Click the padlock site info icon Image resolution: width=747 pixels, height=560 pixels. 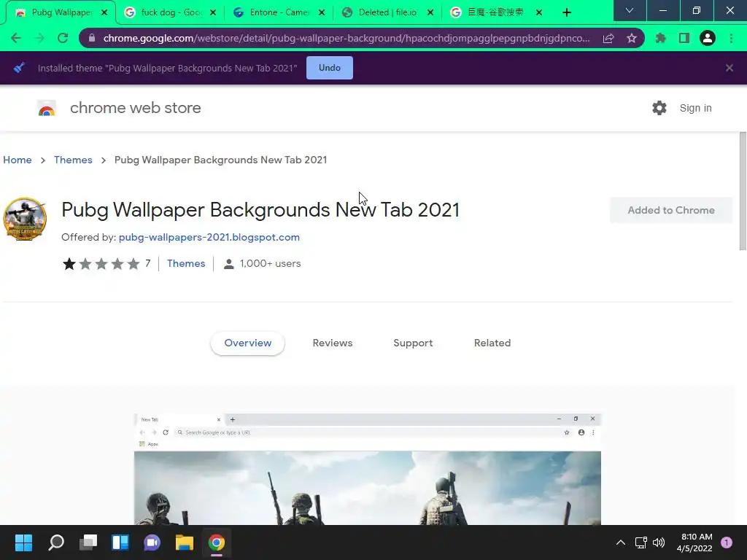pyautogui.click(x=92, y=38)
